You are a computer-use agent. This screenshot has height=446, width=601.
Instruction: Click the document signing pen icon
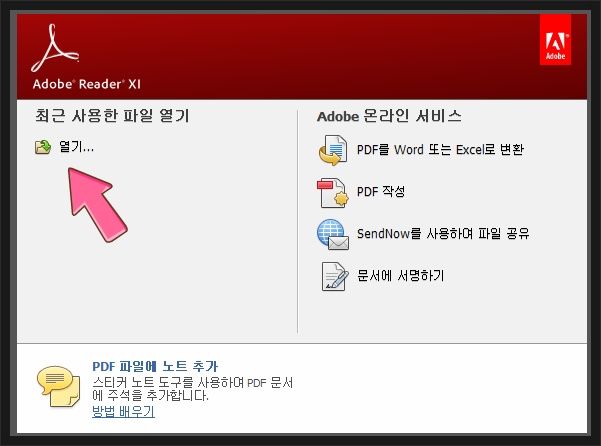tap(334, 276)
